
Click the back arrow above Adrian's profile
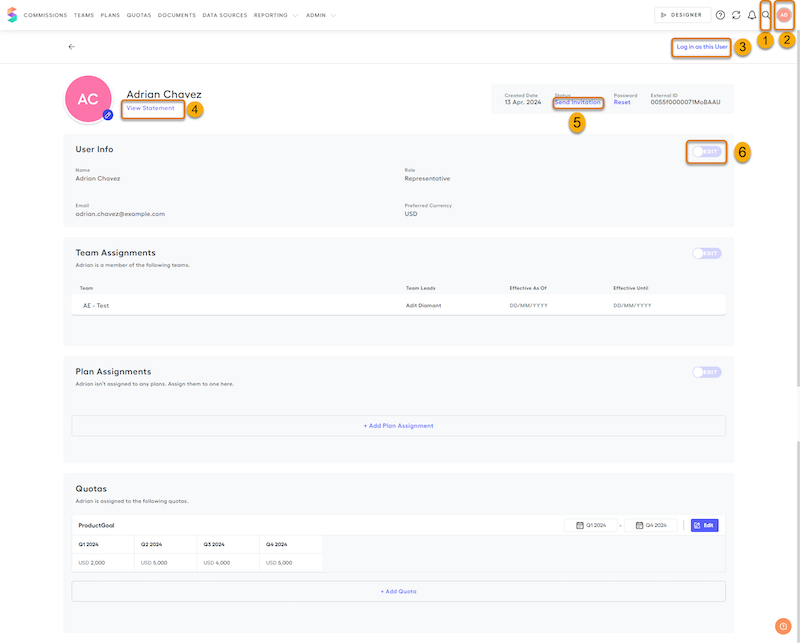coord(70,47)
